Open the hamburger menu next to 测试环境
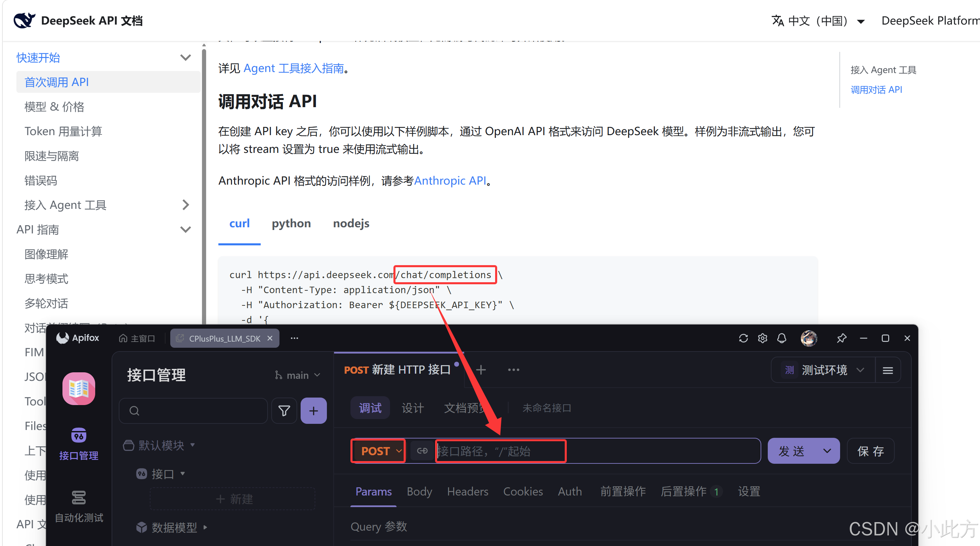 click(888, 370)
